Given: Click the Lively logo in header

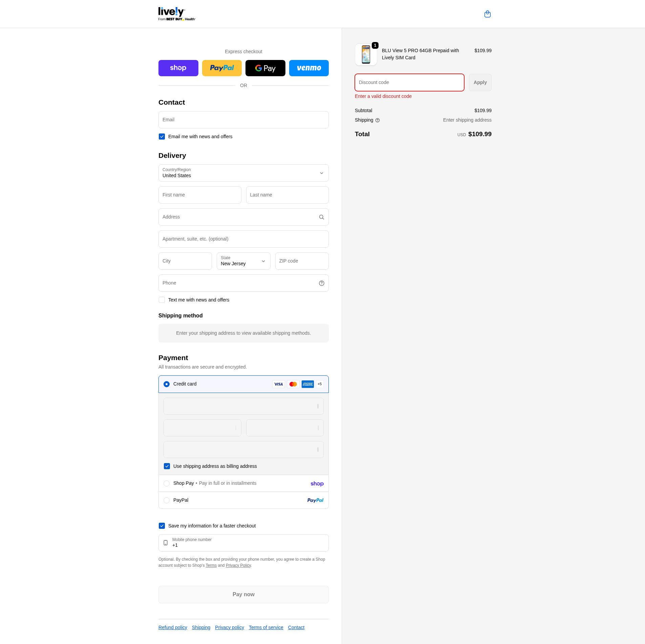Looking at the screenshot, I should point(177,14).
